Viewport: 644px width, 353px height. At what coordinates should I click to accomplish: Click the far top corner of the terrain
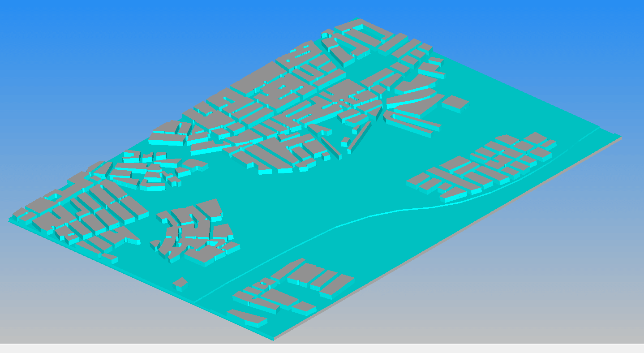tap(357, 19)
